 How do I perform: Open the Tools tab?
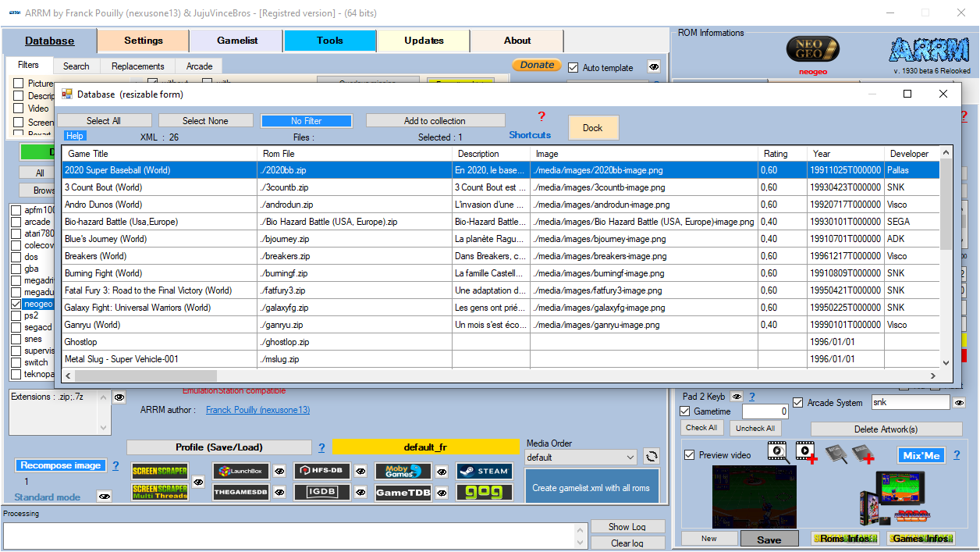click(329, 41)
